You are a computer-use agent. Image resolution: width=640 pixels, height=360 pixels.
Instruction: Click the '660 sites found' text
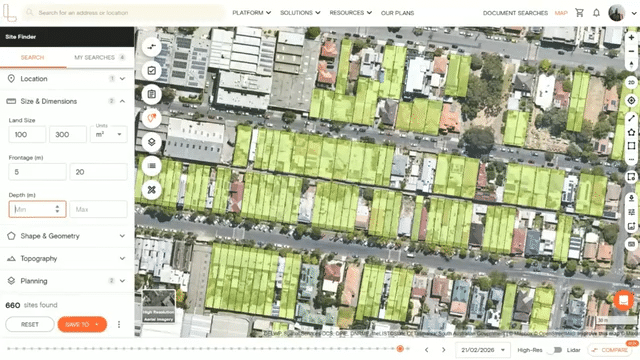pyautogui.click(x=31, y=305)
